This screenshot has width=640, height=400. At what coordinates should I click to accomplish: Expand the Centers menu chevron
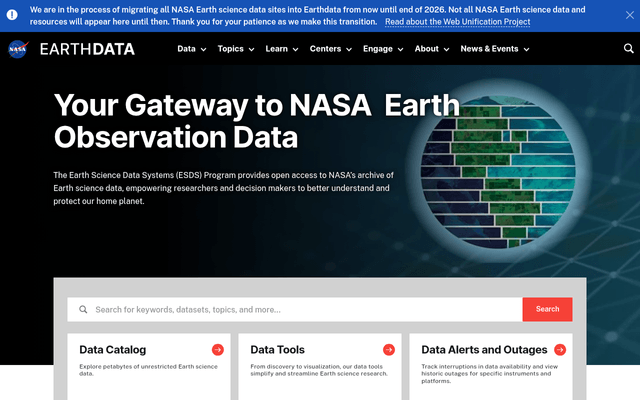click(349, 49)
